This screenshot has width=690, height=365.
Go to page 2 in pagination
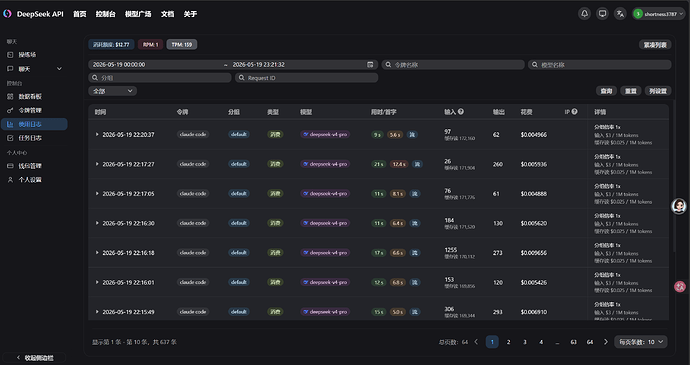[508, 342]
